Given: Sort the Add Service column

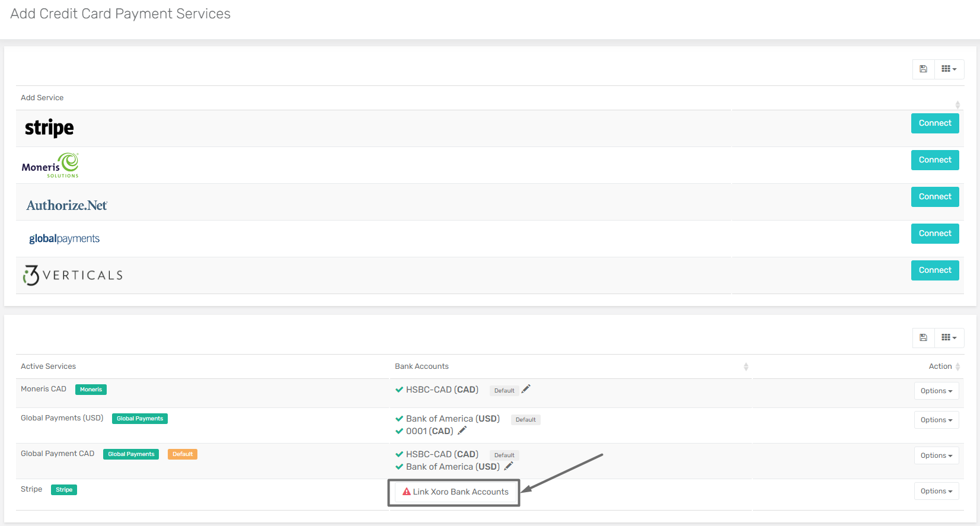Looking at the screenshot, I should (957, 105).
